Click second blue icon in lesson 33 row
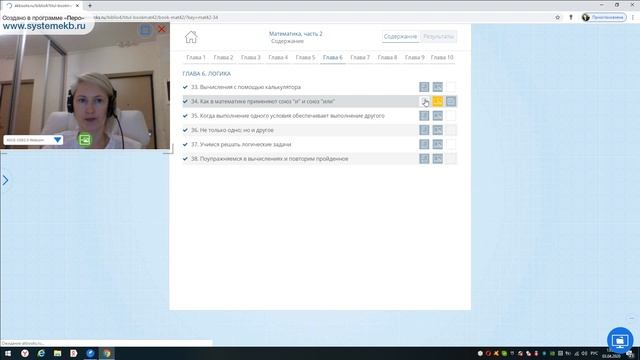The width and height of the screenshot is (640, 360). 438,87
